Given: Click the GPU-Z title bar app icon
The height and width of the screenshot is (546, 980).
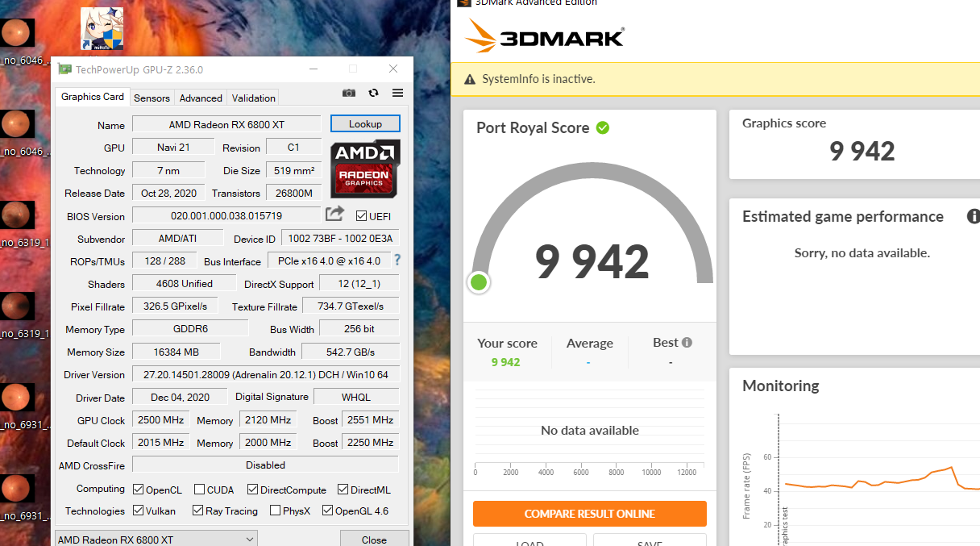Looking at the screenshot, I should 64,69.
